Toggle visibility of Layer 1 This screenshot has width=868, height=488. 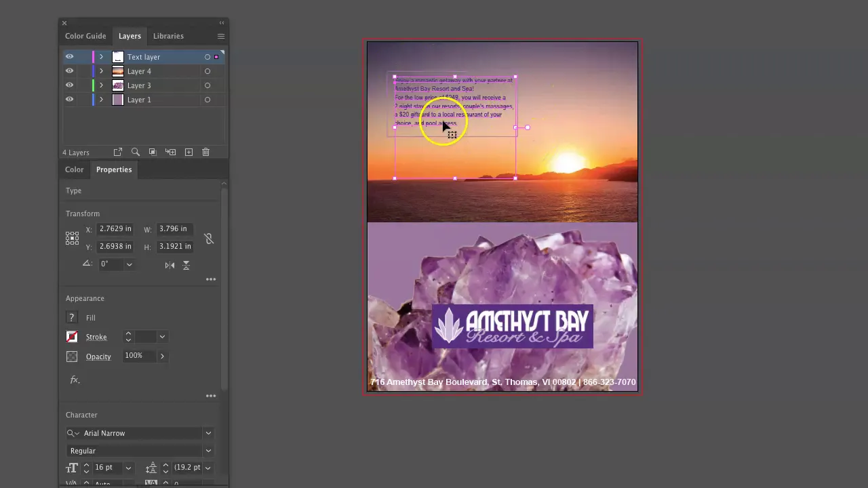[x=69, y=100]
